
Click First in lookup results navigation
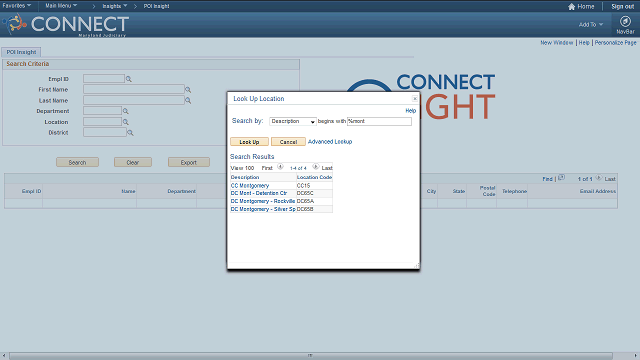tap(267, 168)
